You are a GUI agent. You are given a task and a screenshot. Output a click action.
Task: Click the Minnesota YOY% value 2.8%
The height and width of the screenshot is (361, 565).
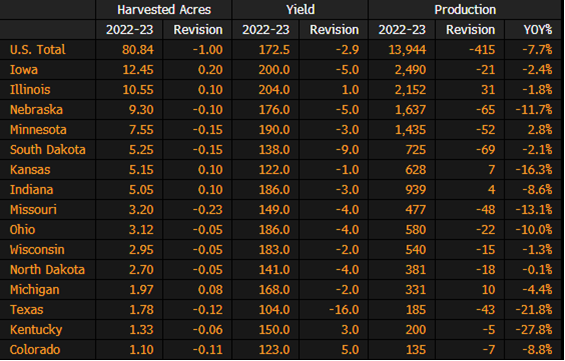pyautogui.click(x=540, y=130)
